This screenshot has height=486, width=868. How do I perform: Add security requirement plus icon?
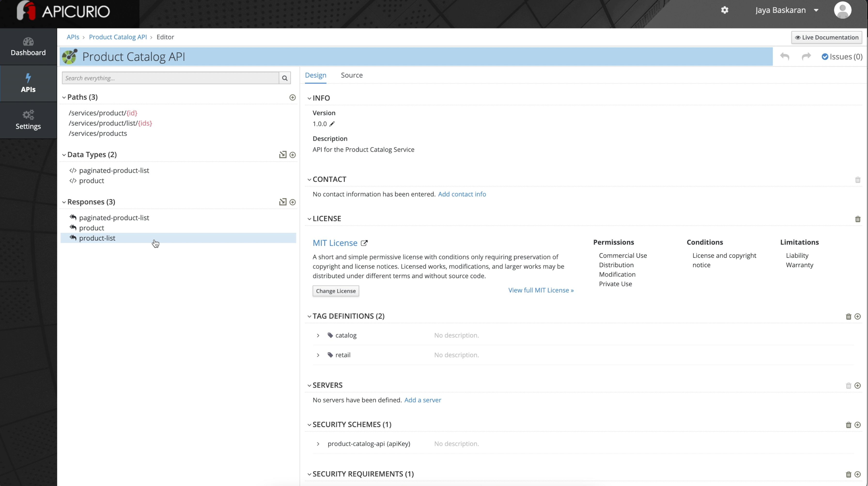858,475
